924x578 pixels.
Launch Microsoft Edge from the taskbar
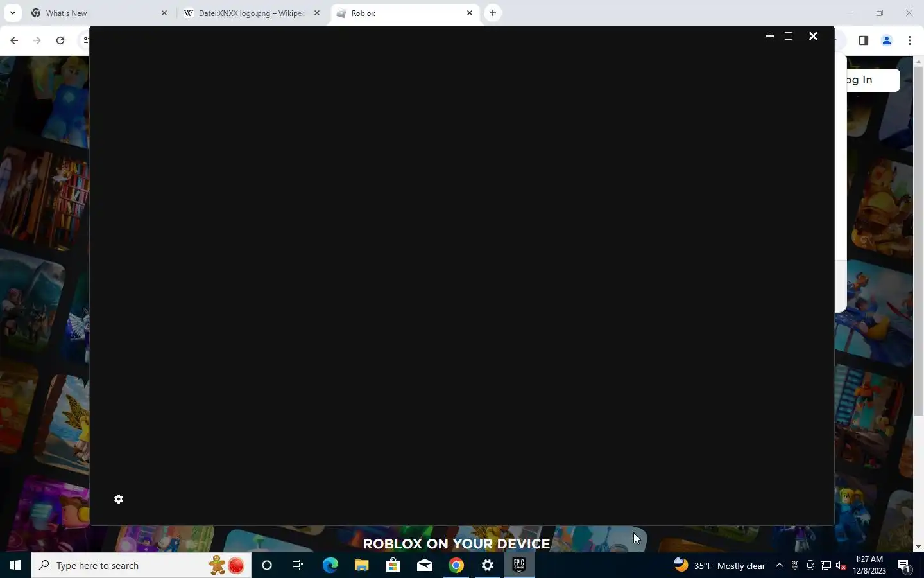pos(330,565)
